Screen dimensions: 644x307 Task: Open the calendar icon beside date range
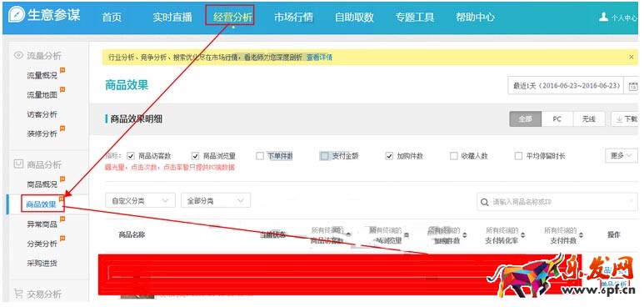[633, 86]
